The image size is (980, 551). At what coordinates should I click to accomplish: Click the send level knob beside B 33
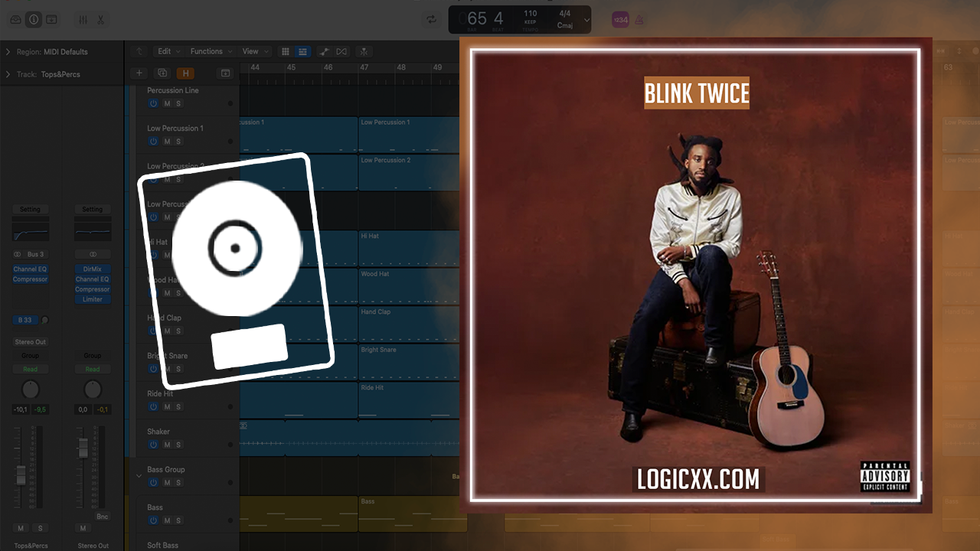[x=44, y=320]
